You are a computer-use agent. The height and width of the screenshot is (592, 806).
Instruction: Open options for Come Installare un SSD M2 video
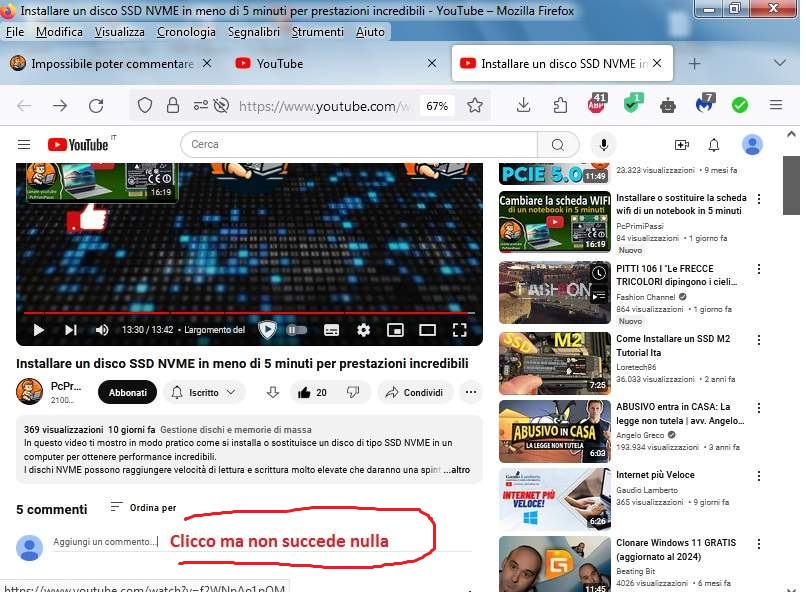759,340
